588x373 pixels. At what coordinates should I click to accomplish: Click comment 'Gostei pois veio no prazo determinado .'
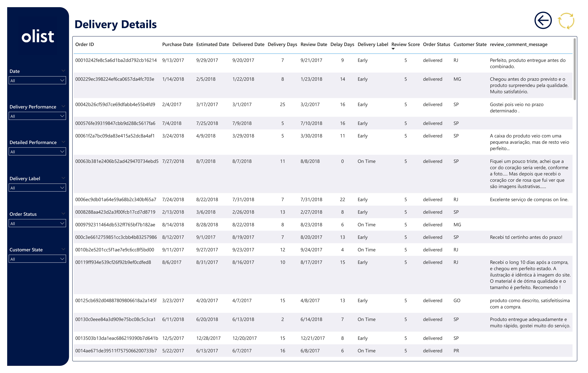(516, 108)
